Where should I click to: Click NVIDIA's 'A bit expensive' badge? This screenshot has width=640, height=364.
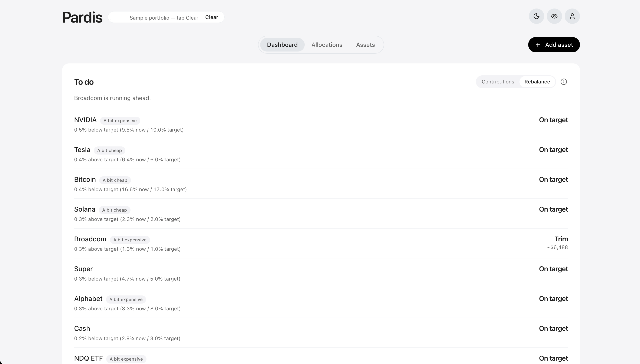click(120, 121)
